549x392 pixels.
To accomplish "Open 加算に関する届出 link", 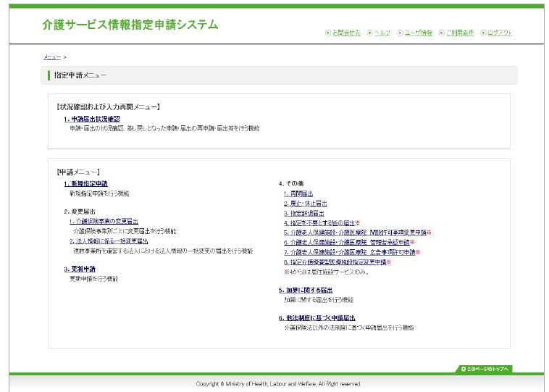I will 306,290.
